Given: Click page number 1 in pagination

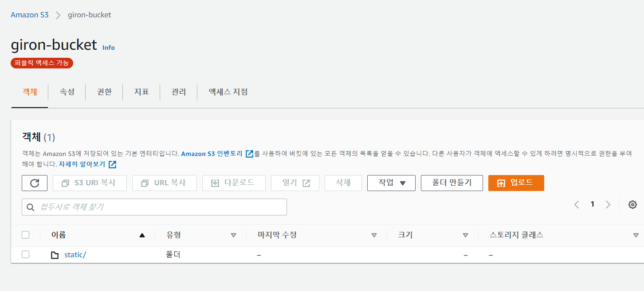Looking at the screenshot, I should tap(592, 204).
